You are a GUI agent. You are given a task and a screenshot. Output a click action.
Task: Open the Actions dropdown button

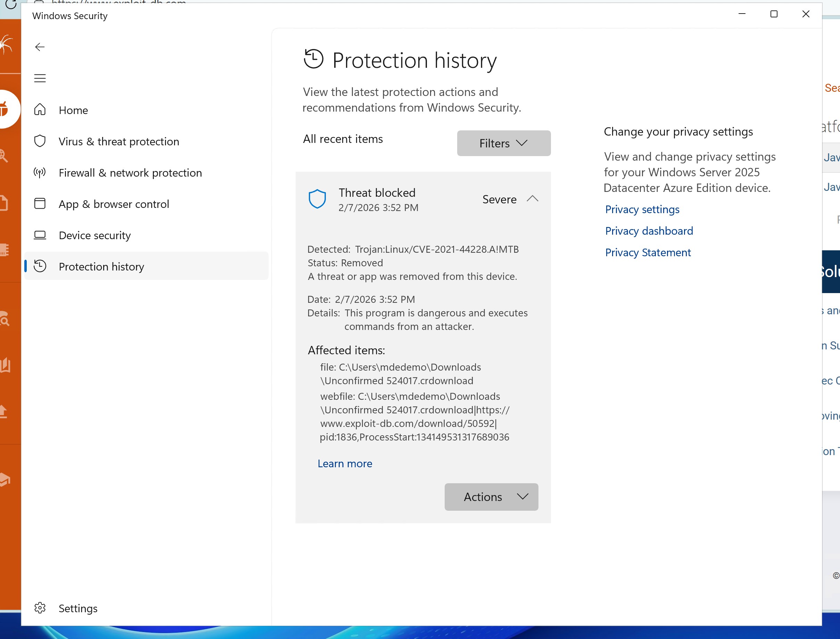(x=491, y=497)
